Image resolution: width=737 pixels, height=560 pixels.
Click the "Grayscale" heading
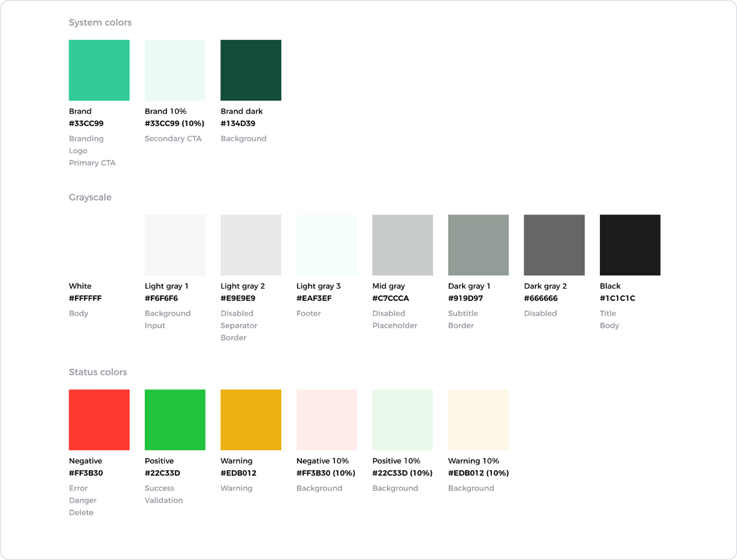pyautogui.click(x=90, y=197)
